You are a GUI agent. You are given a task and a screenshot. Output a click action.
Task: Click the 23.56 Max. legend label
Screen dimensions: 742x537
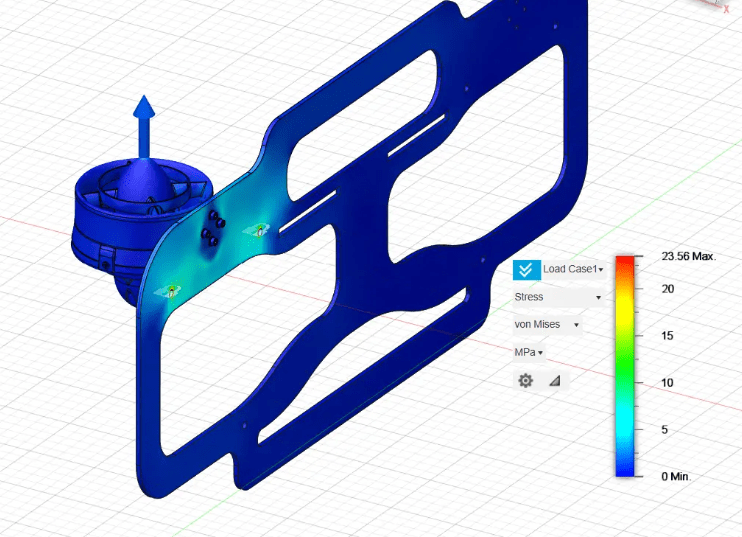coord(688,257)
